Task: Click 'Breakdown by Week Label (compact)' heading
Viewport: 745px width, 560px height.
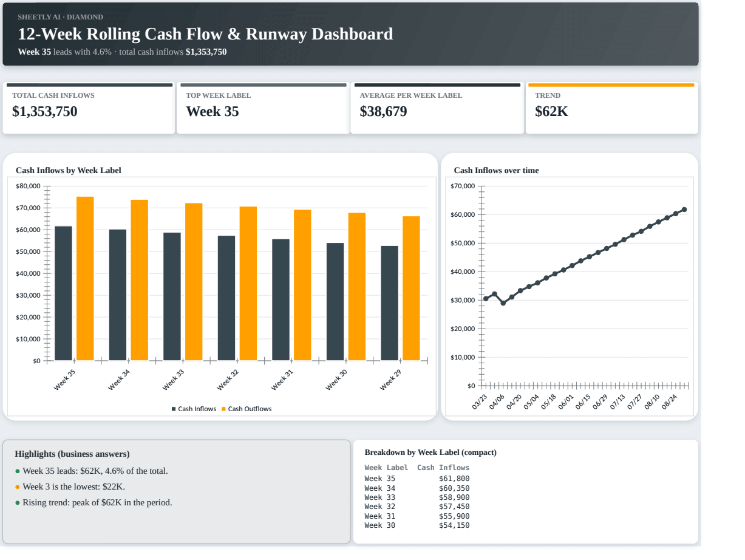Action: pyautogui.click(x=430, y=452)
